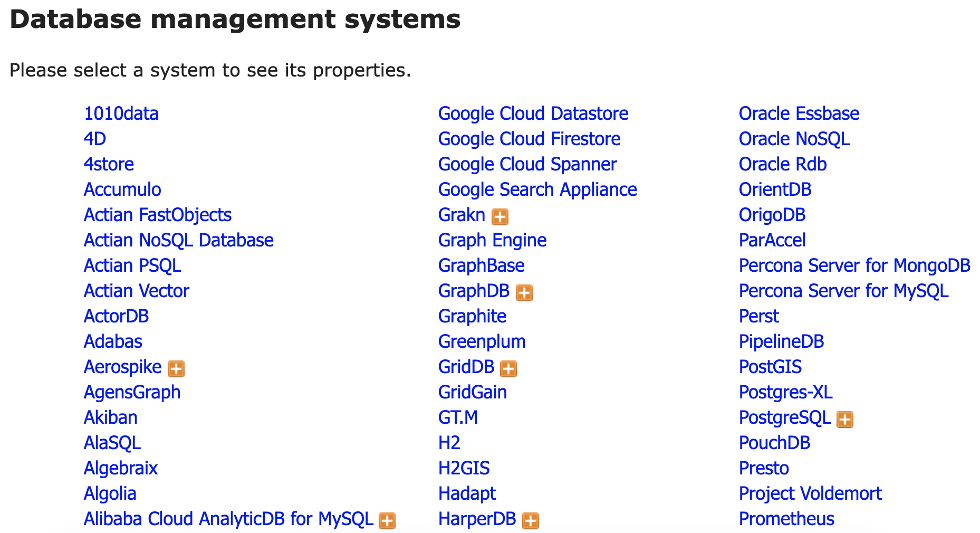
Task: Open the Project Voldemort link
Action: (810, 493)
